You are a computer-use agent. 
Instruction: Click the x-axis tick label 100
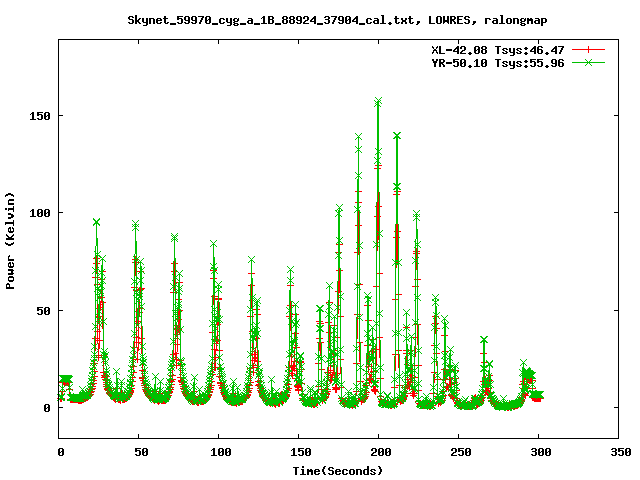pos(221,452)
